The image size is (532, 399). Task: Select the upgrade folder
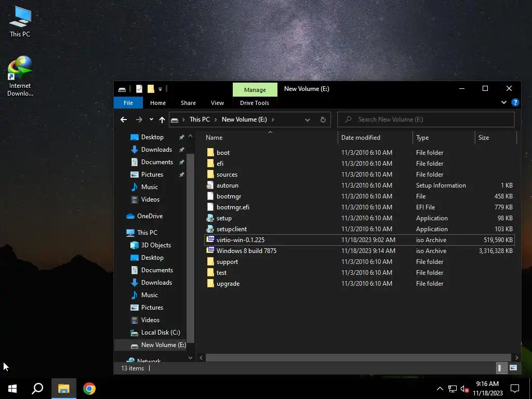(228, 283)
